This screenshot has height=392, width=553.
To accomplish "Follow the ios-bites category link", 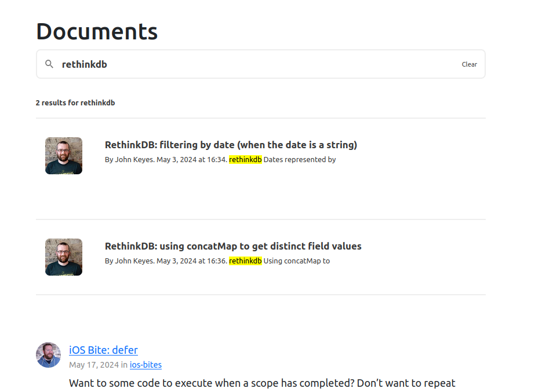I will click(145, 365).
